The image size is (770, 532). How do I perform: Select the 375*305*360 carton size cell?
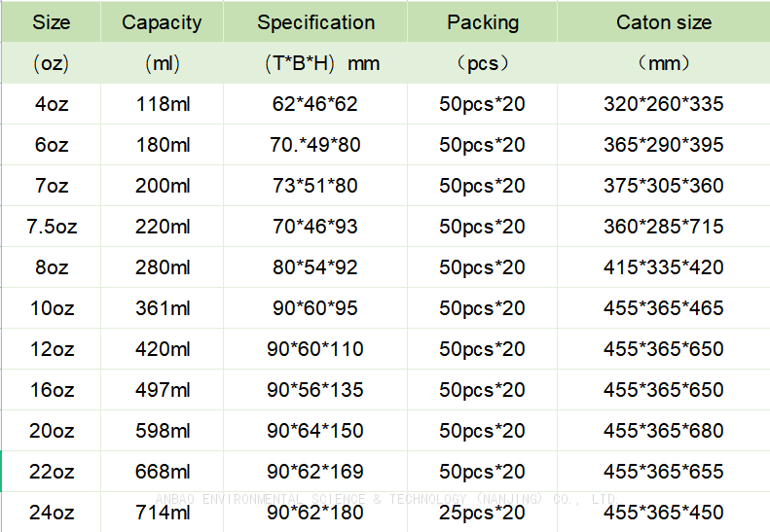coord(663,186)
